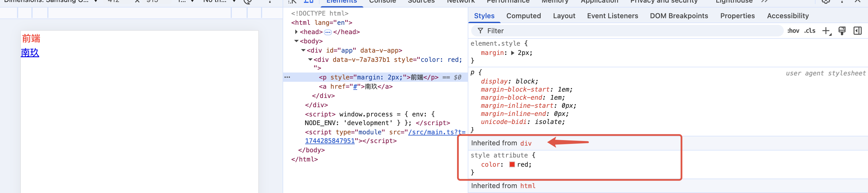Screen dimensions: 868x193
Task: Toggle the :hov element state panel
Action: pyautogui.click(x=793, y=31)
